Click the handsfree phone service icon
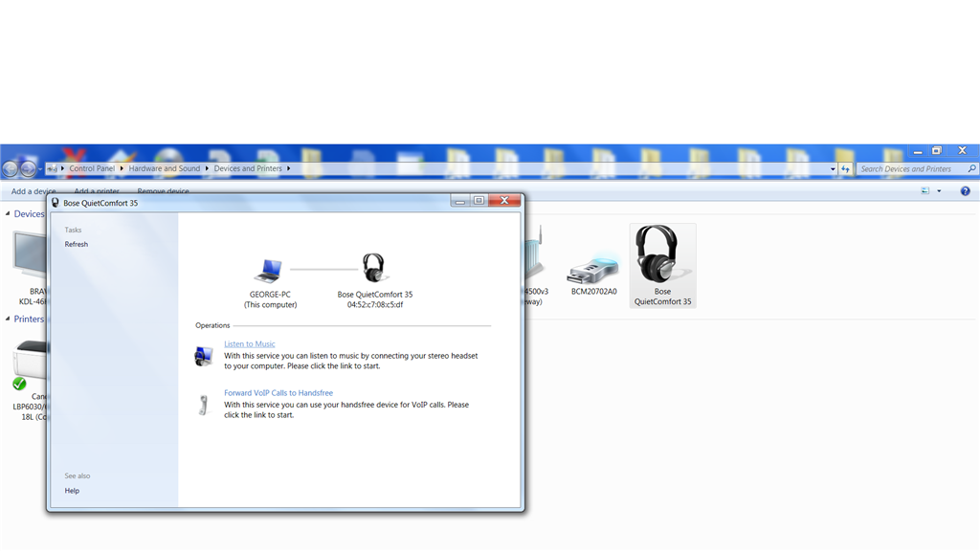Viewport: 980px width, 551px height. click(x=203, y=405)
